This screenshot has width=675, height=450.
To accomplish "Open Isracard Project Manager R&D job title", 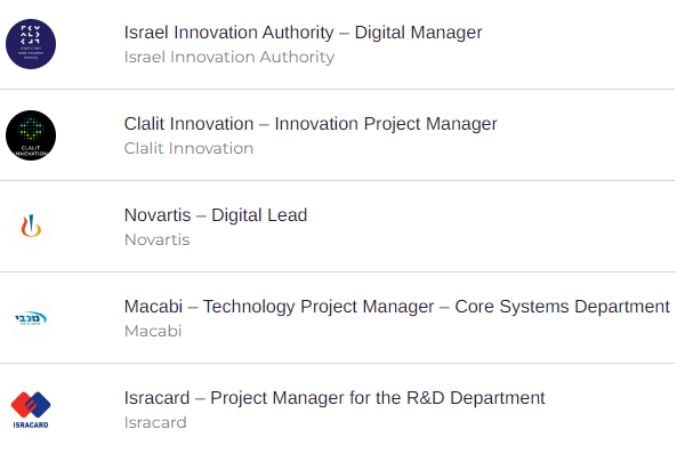I will click(x=334, y=397).
